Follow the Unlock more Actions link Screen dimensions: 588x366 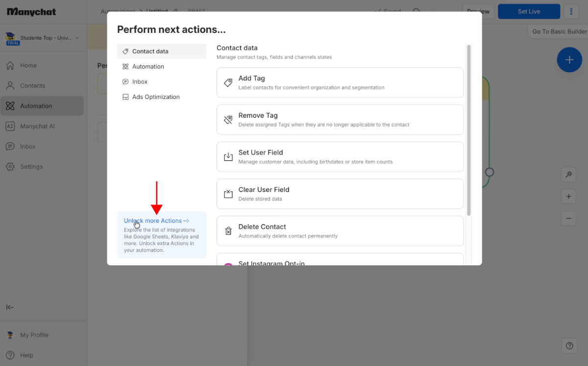point(156,221)
